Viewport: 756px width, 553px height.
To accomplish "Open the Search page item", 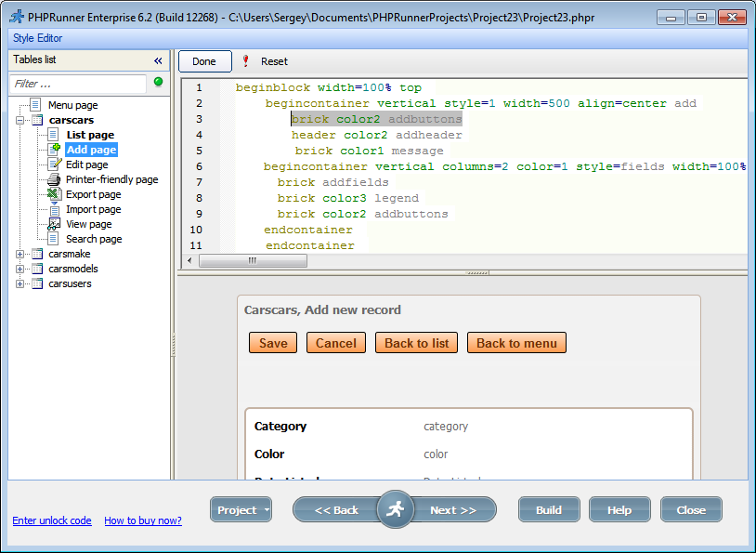I will click(94, 239).
